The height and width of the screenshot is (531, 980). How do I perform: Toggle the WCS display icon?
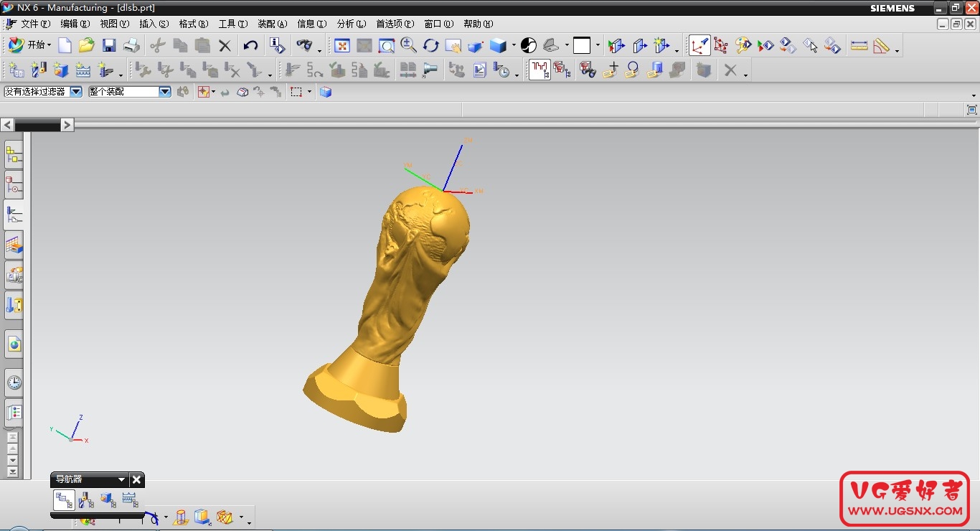(x=699, y=45)
